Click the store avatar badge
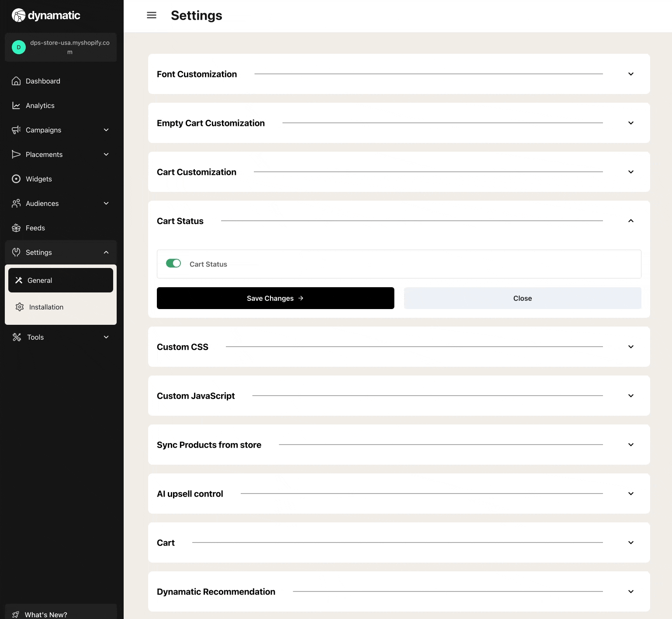The width and height of the screenshot is (672, 619). pos(19,47)
